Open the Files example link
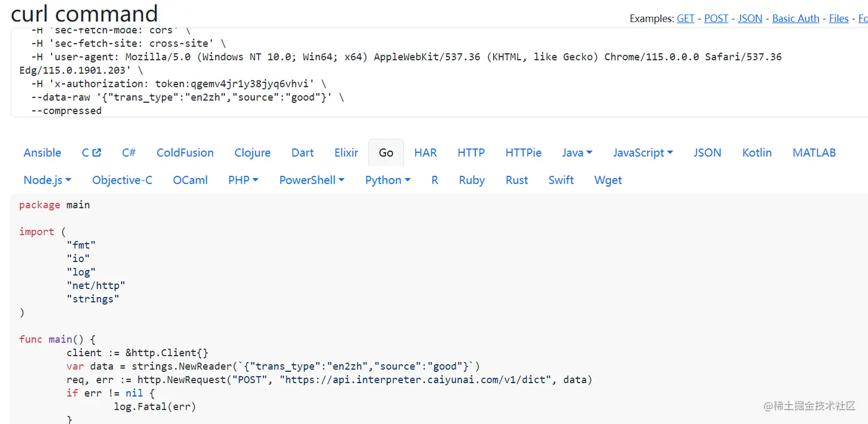 pyautogui.click(x=838, y=18)
